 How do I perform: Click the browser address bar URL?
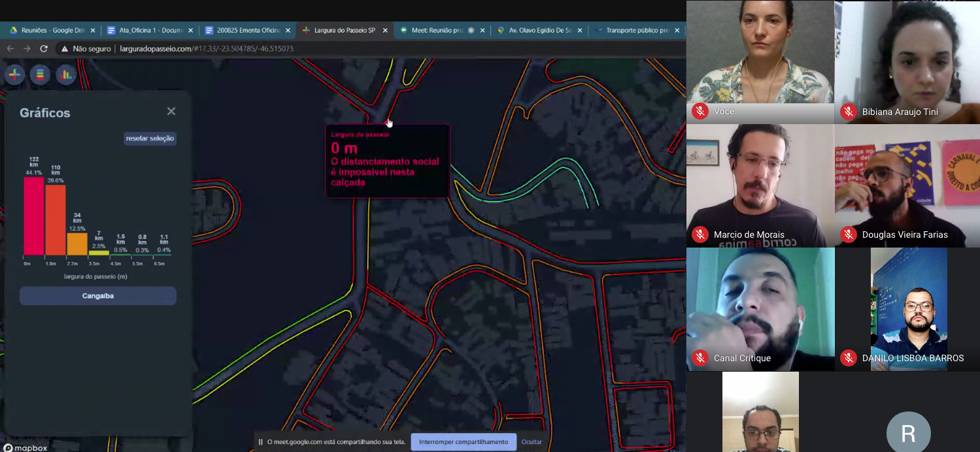207,48
